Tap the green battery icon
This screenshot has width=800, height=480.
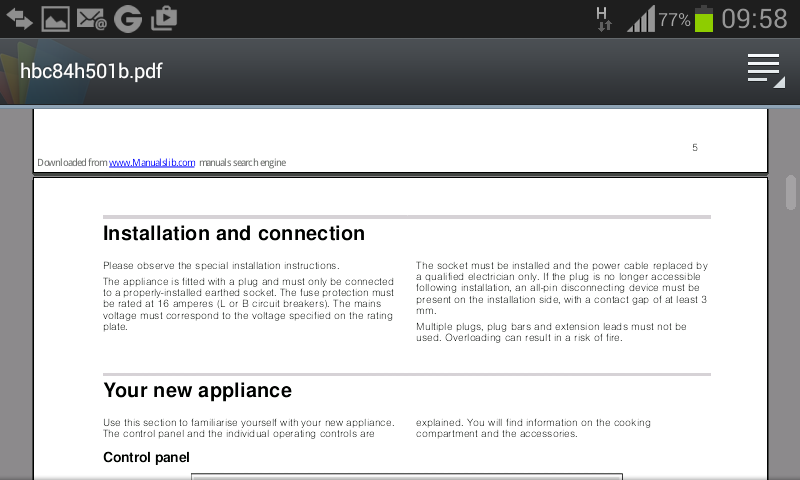(x=704, y=19)
